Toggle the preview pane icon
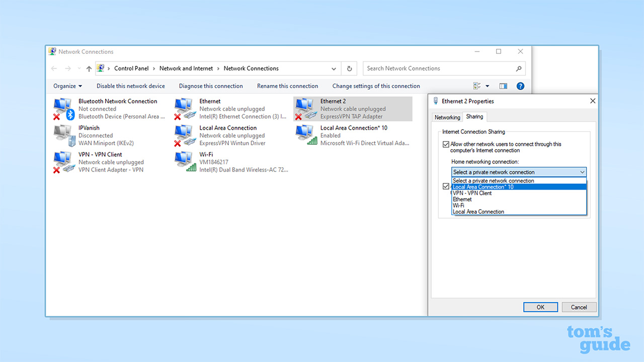This screenshot has height=362, width=644. click(503, 86)
